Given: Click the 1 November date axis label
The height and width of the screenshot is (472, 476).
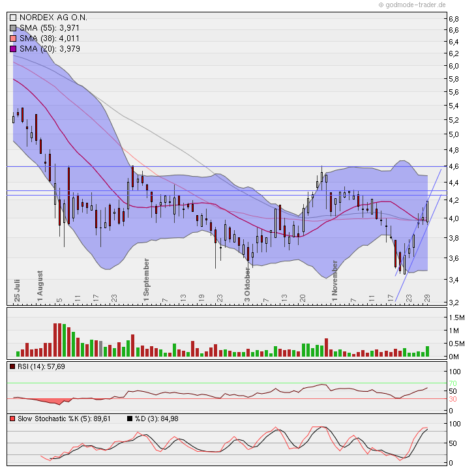Looking at the screenshot, I should click(x=335, y=281).
